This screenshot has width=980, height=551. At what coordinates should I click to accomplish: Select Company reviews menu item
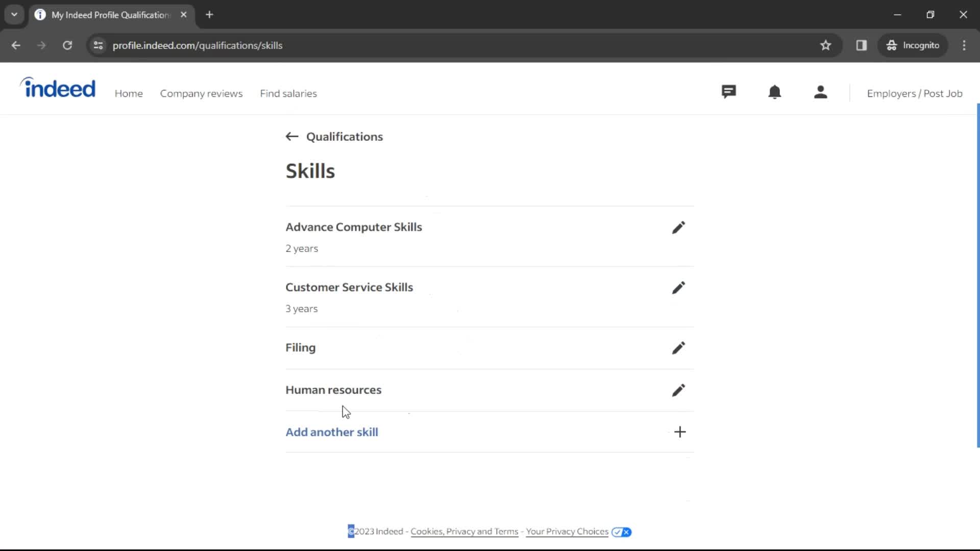tap(201, 93)
